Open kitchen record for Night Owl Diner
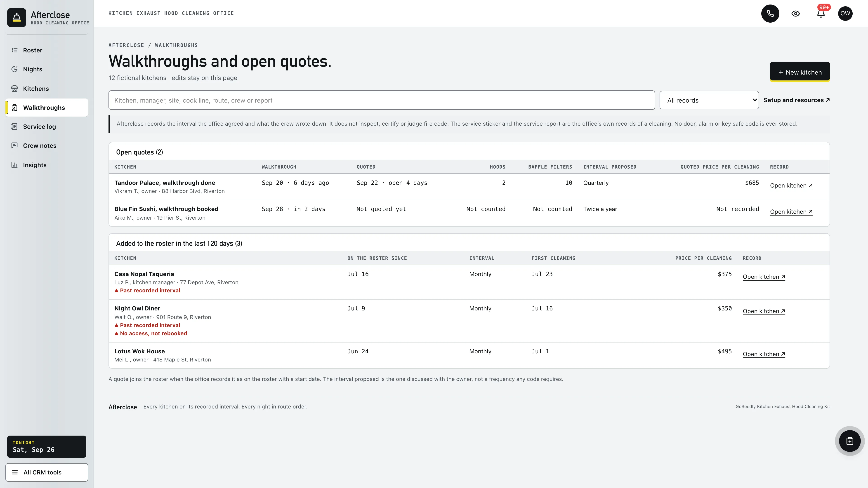 pos(764,311)
